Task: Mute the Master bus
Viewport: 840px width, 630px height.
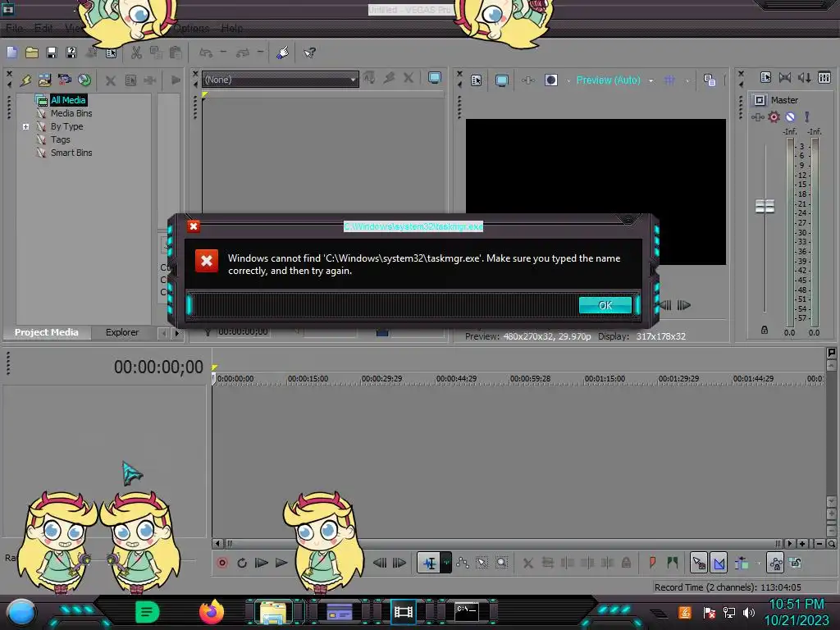Action: pyautogui.click(x=790, y=116)
